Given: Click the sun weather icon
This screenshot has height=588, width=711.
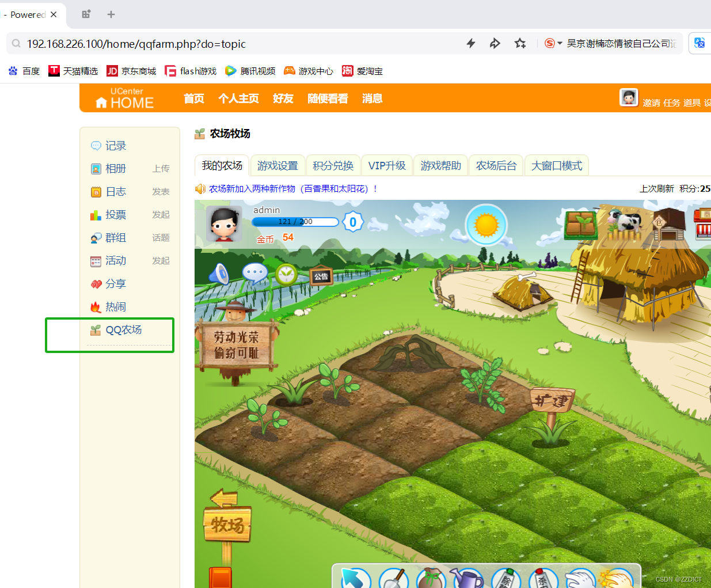Looking at the screenshot, I should [486, 225].
